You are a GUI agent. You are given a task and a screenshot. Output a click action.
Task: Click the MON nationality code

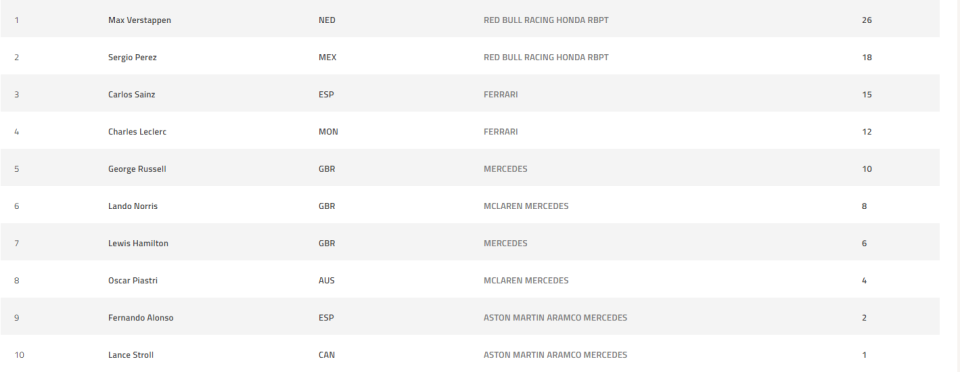coord(328,132)
